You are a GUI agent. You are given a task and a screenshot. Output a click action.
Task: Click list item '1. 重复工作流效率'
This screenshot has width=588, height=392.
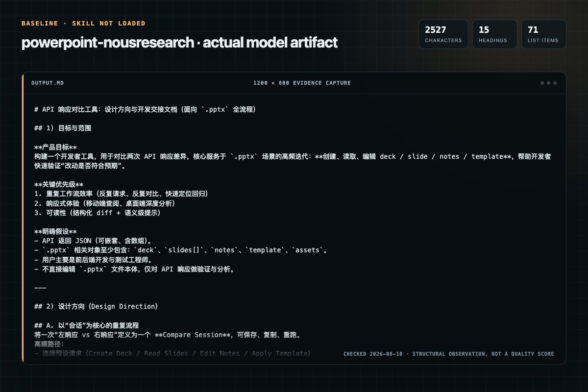(122, 194)
